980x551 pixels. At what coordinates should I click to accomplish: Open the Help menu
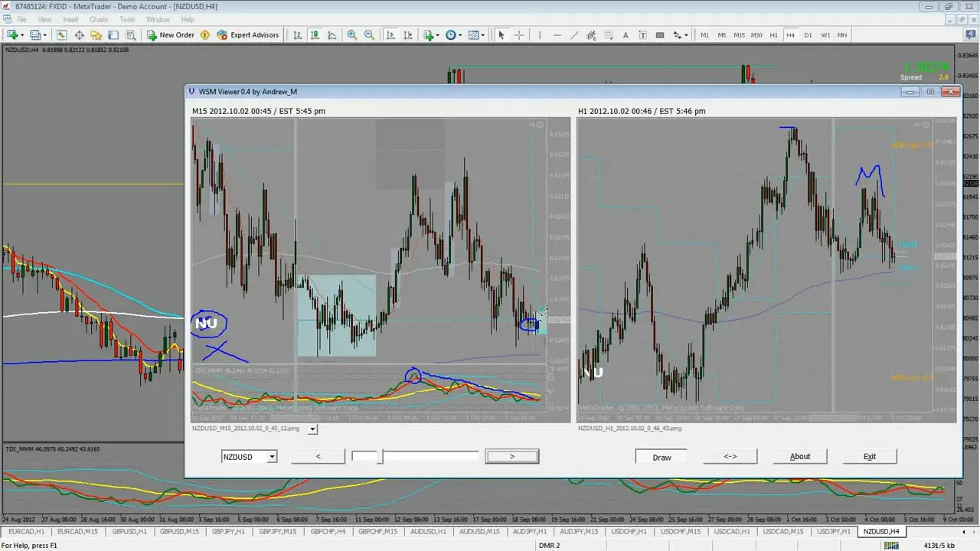point(188,19)
